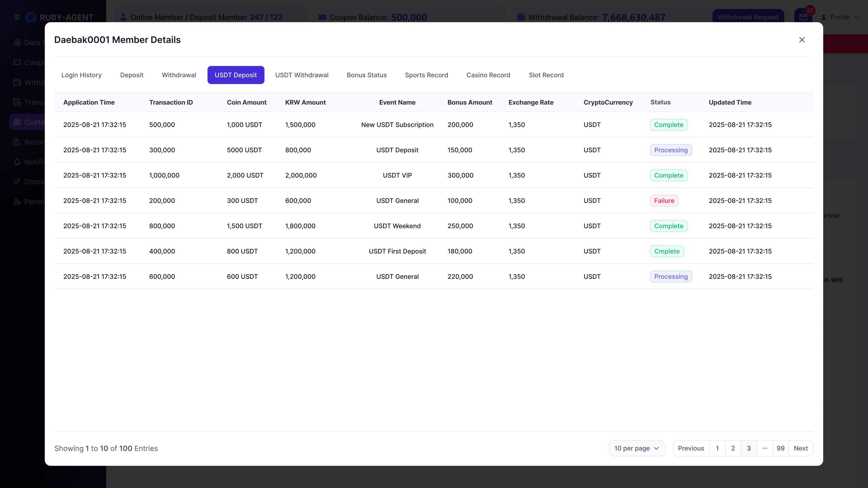The height and width of the screenshot is (488, 868).
Task: Go to page 1
Action: pos(717,448)
